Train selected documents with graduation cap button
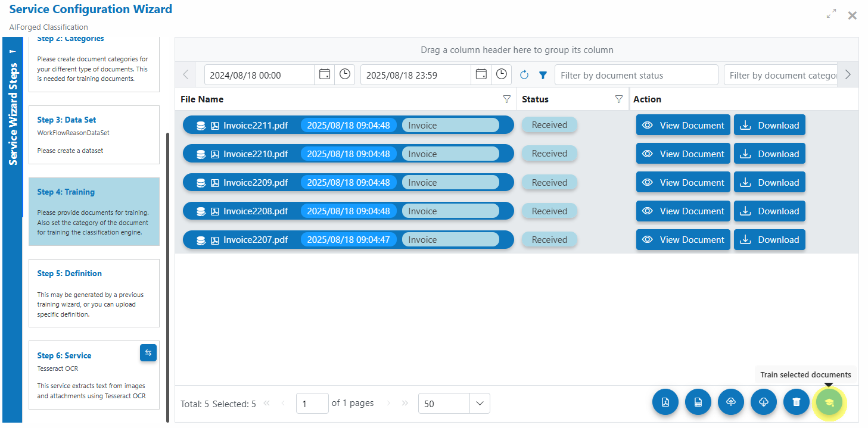868x428 pixels. pyautogui.click(x=829, y=402)
